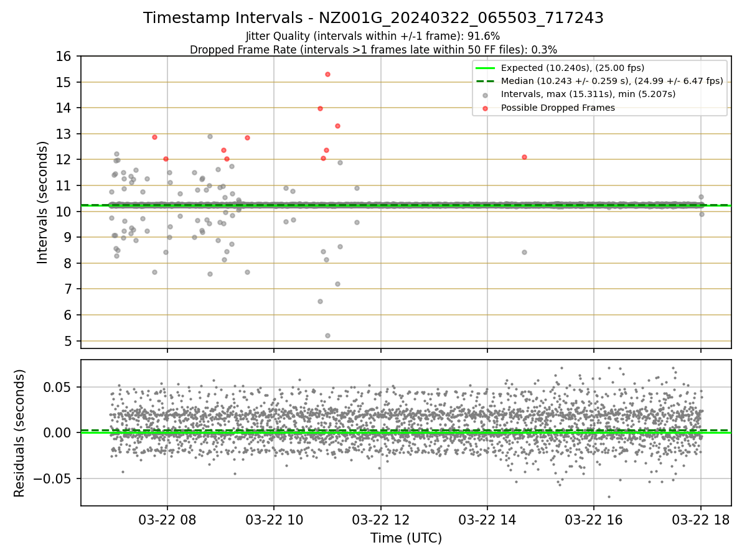Click the 'Dropped Frame Rate' 0.3% subtitle line

pos(374,49)
